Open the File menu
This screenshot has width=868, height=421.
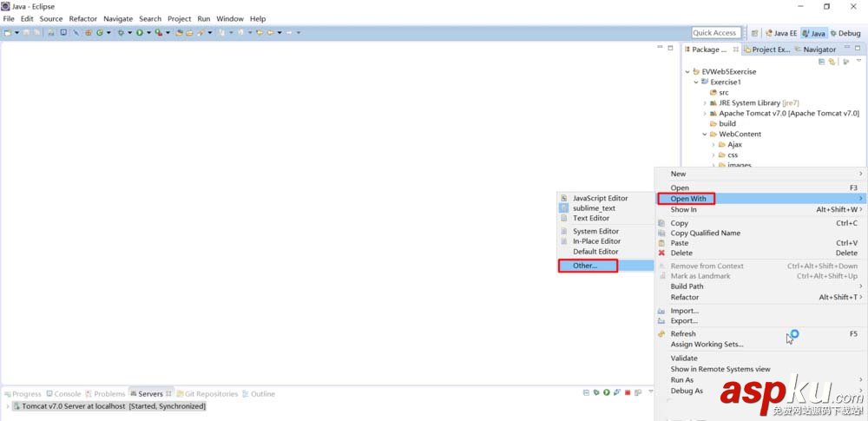[9, 19]
